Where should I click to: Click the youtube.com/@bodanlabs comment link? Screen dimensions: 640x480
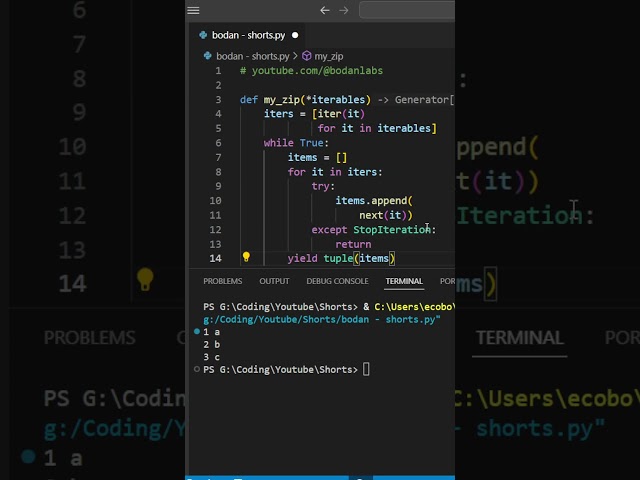pyautogui.click(x=317, y=71)
